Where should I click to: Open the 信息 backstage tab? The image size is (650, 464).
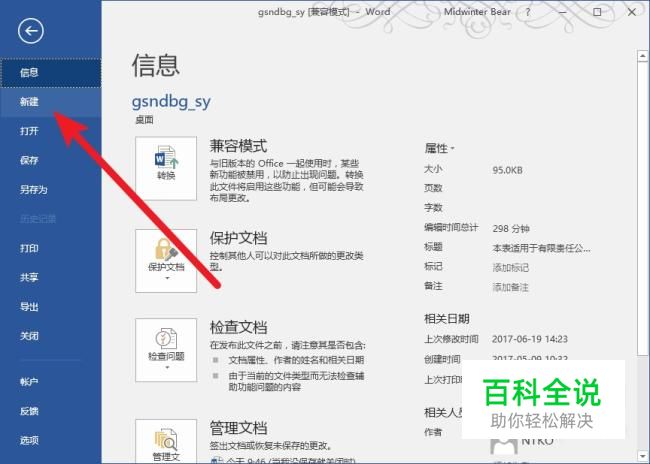[x=51, y=73]
